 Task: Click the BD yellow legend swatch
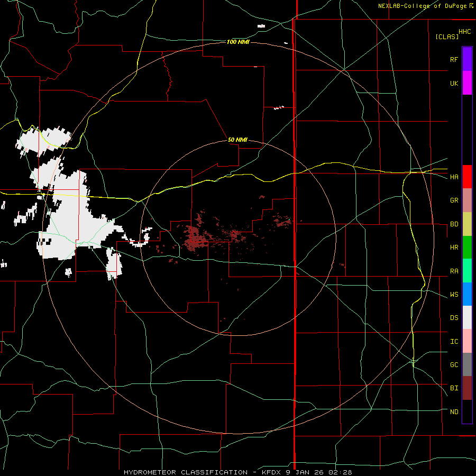click(467, 224)
